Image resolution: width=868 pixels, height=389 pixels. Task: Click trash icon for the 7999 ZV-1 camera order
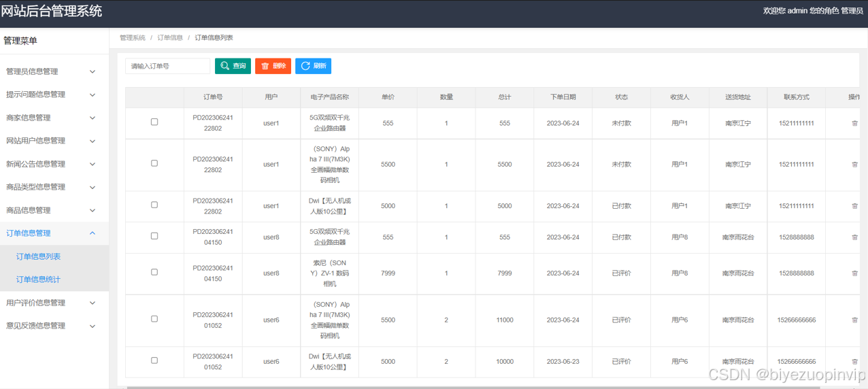click(855, 273)
